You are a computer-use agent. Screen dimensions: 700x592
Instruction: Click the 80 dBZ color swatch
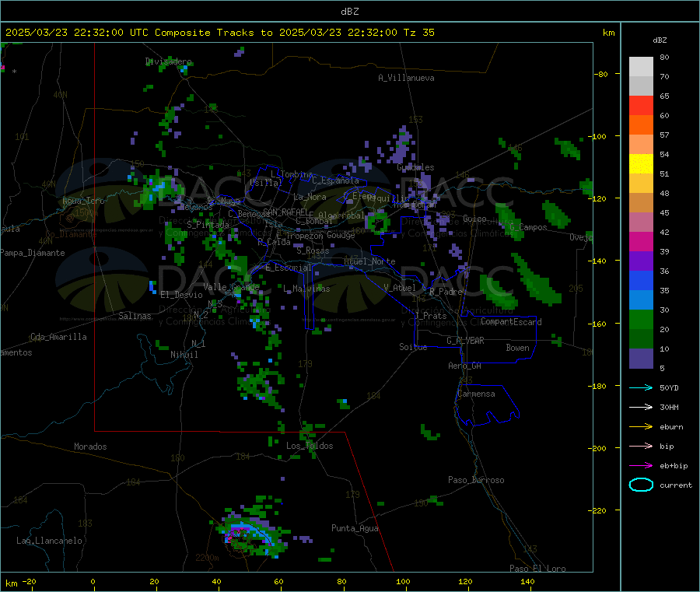(641, 67)
